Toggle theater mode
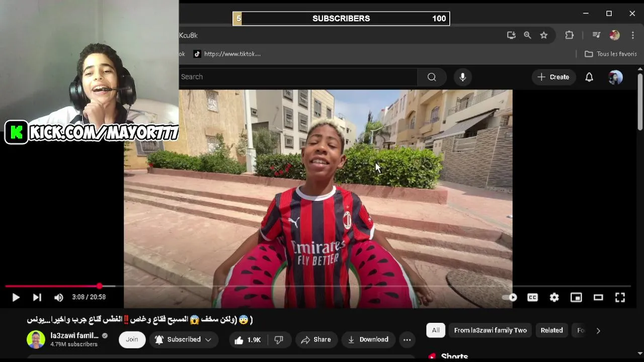644x362 pixels. 598,298
